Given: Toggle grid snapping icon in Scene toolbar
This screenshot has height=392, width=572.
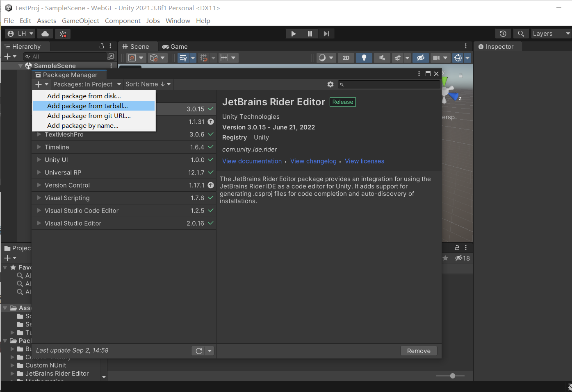Looking at the screenshot, I should [183, 58].
